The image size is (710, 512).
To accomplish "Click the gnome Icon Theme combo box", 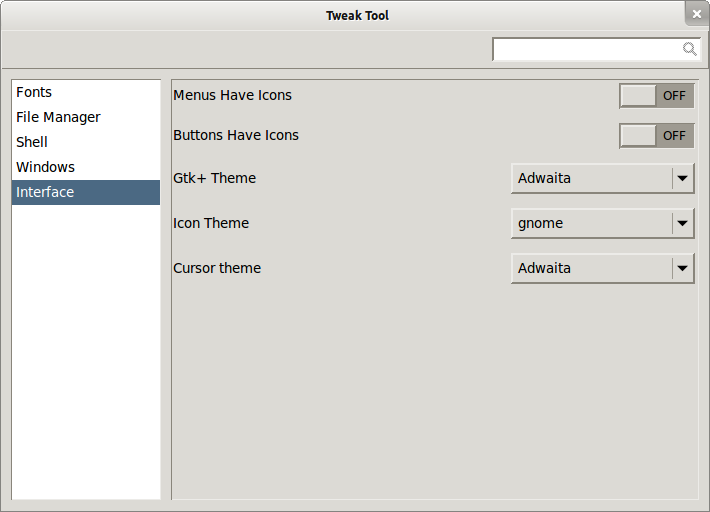I will point(592,224).
